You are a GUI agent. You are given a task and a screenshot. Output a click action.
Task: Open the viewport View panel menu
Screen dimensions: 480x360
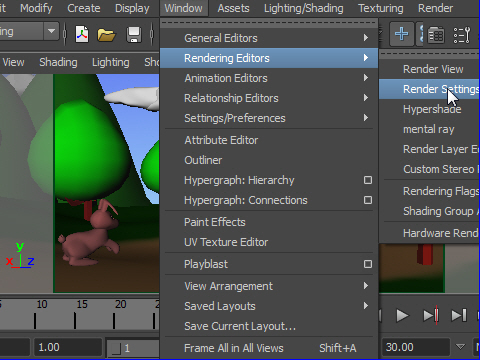point(13,62)
